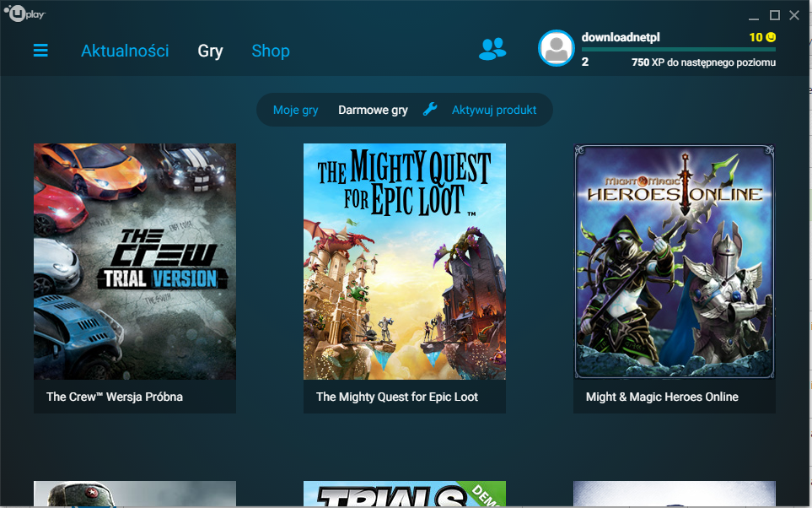Image resolution: width=812 pixels, height=508 pixels.
Task: Open The Crew Trial Version cover art
Action: click(135, 262)
